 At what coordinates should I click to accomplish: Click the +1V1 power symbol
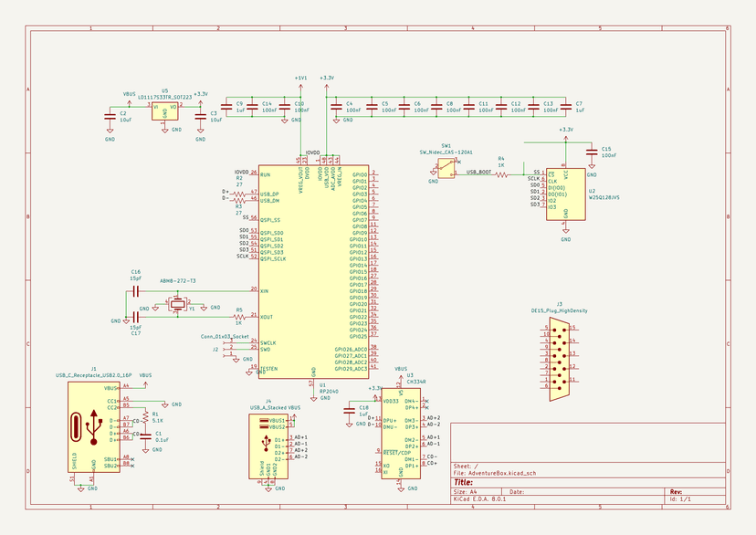(300, 82)
